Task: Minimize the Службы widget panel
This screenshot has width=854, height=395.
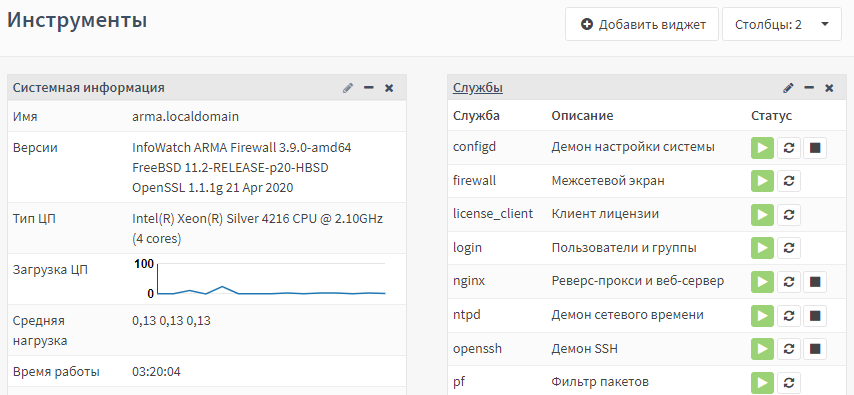Action: click(809, 88)
